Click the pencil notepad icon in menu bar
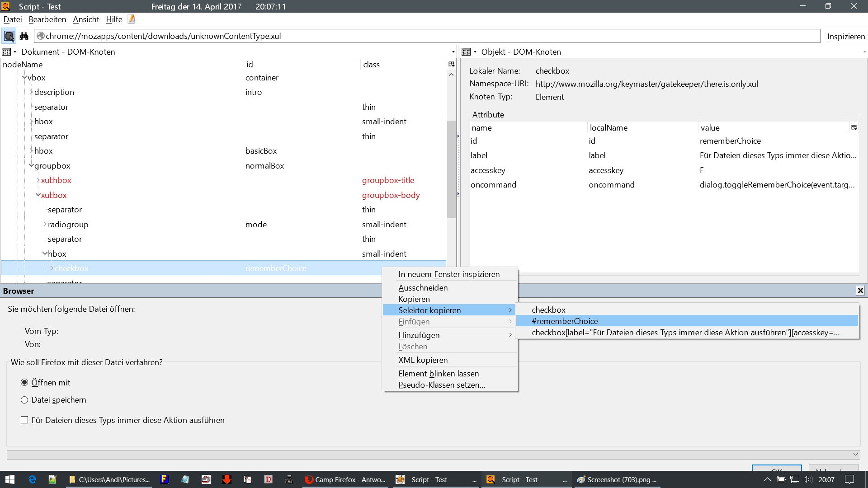Screen dimensions: 868x488 tap(132, 19)
